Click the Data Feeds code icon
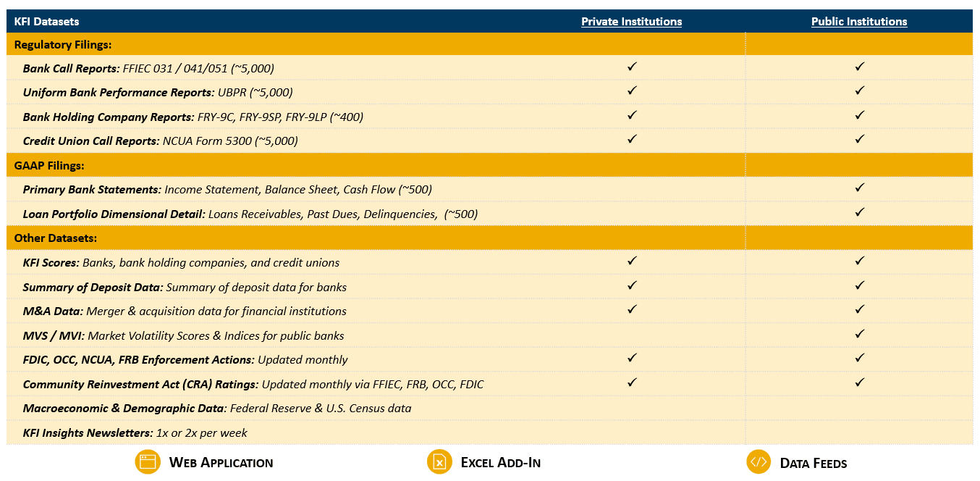Screen dimensions: 980x481 click(759, 462)
